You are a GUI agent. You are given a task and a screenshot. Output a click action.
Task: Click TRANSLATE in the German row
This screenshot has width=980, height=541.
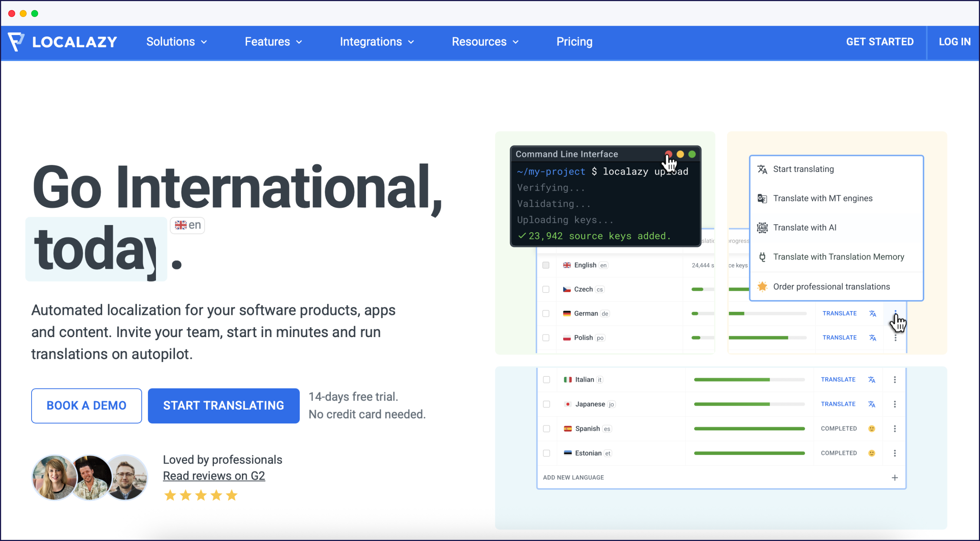pyautogui.click(x=840, y=314)
